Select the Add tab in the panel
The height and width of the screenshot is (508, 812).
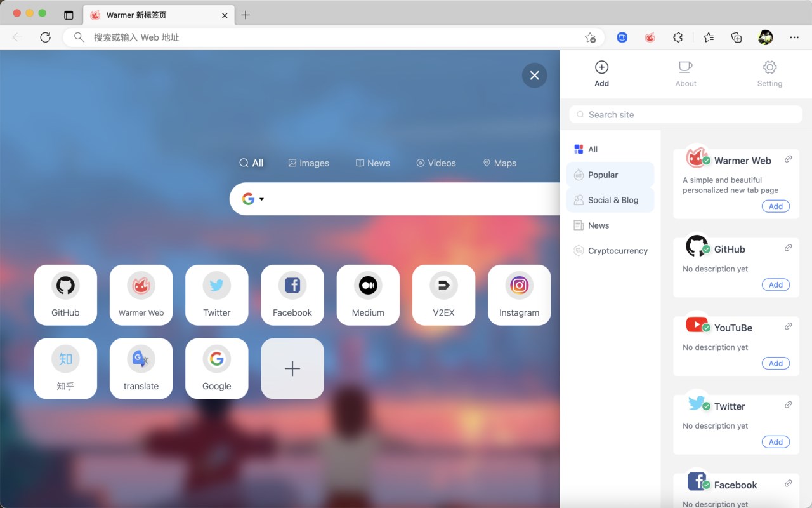click(x=602, y=74)
